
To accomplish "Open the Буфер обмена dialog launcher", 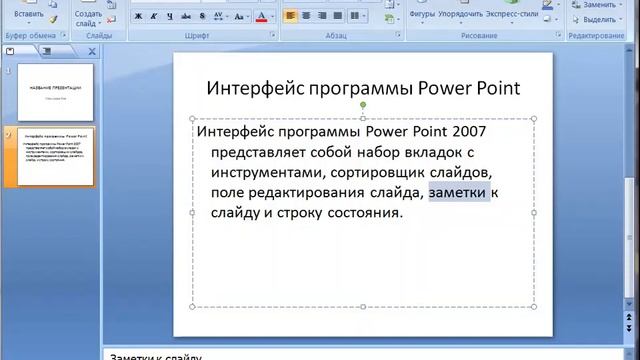I will (64, 36).
